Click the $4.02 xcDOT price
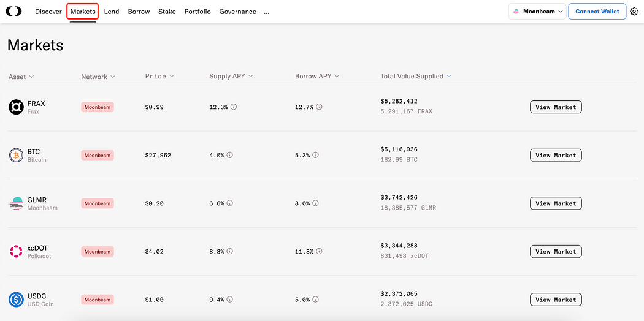This screenshot has width=644, height=321. point(154,252)
